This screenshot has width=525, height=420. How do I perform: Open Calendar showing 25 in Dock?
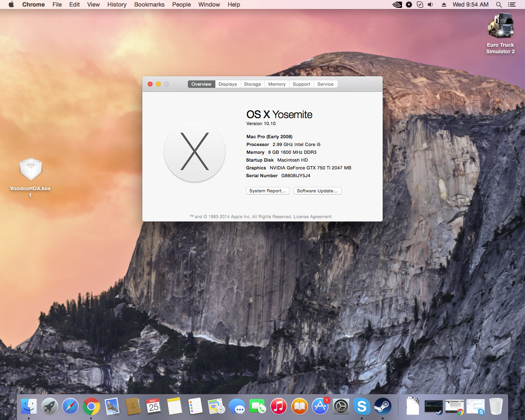tap(154, 406)
